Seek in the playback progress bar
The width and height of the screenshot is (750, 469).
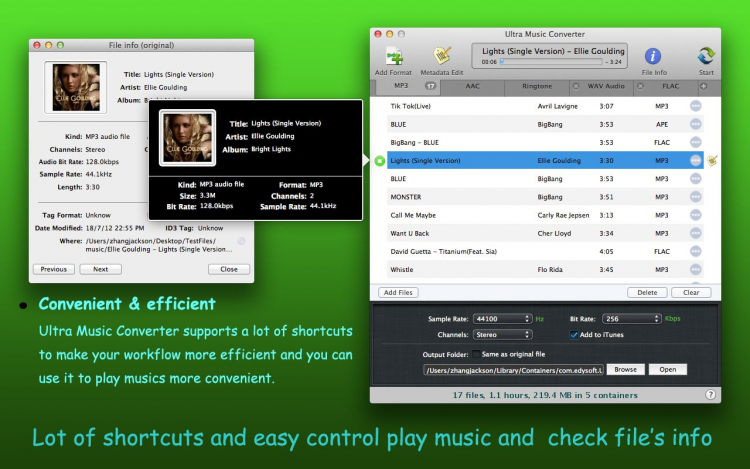coord(551,62)
